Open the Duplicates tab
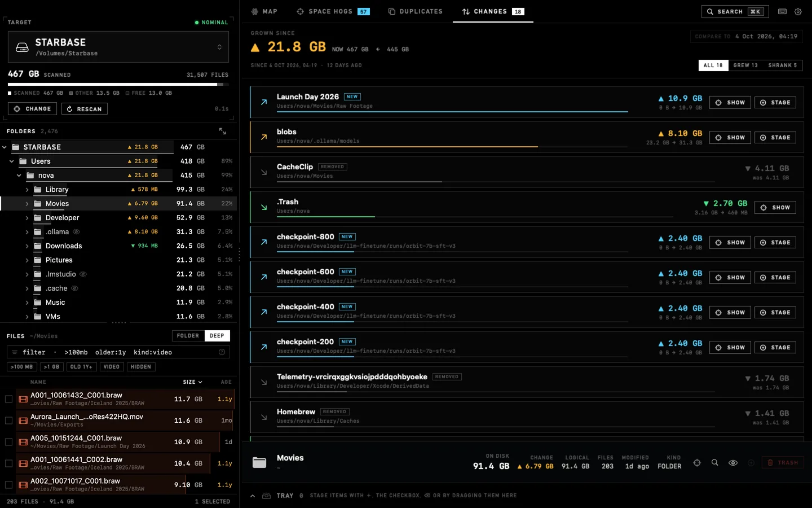812x508 pixels. 416,11
